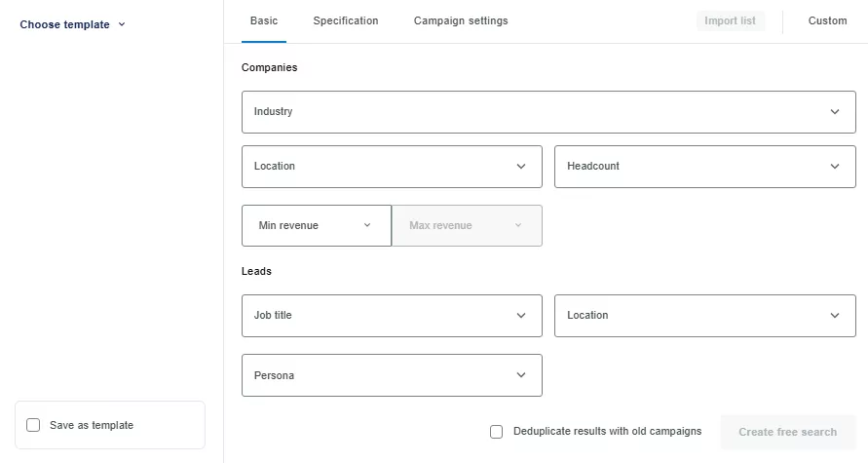This screenshot has height=463, width=868.
Task: Open the Min revenue dropdown
Action: pyautogui.click(x=317, y=226)
